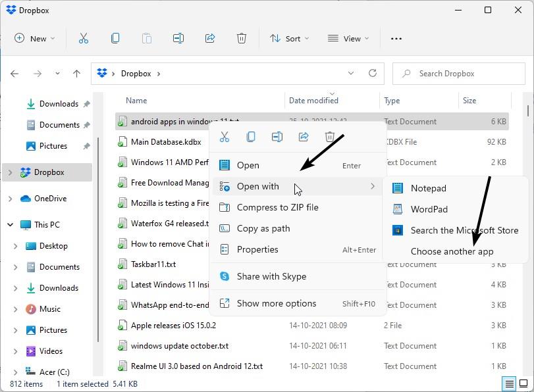Open the See more ellipsis in the toolbar
The width and height of the screenshot is (534, 392).
click(x=396, y=39)
